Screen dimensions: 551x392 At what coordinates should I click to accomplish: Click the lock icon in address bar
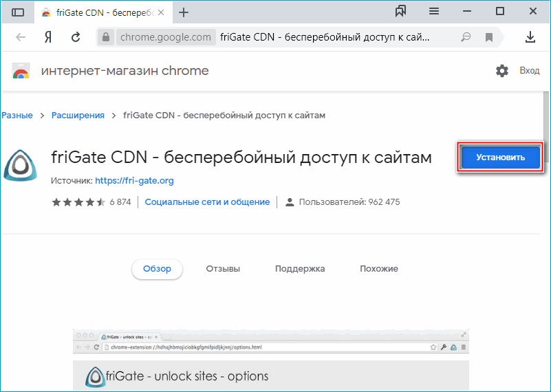pos(105,37)
